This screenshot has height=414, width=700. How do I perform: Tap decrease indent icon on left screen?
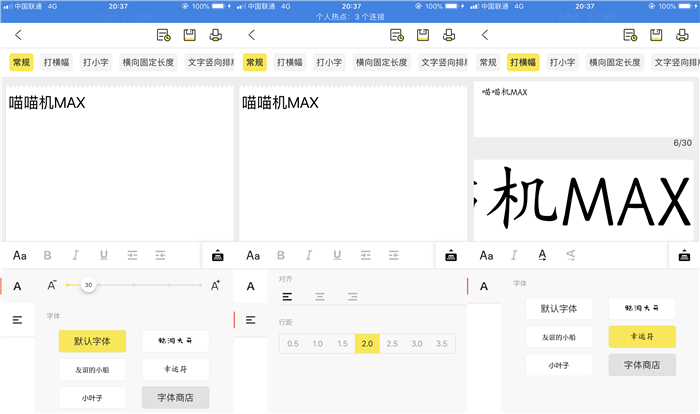point(160,255)
